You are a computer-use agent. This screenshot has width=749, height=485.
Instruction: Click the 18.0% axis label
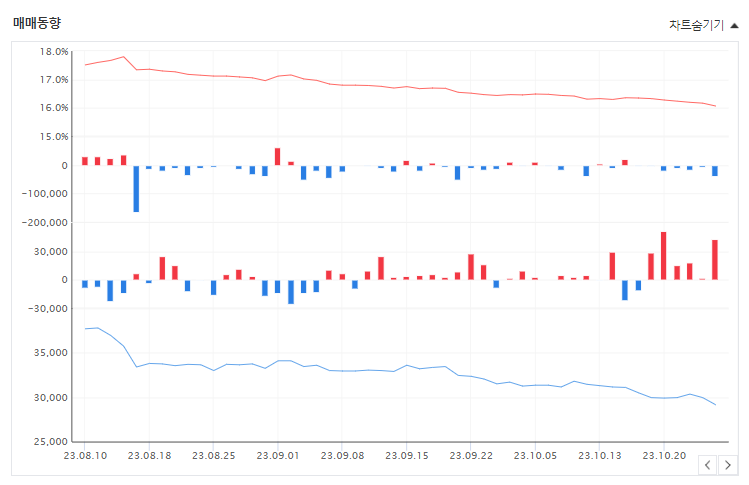54,52
